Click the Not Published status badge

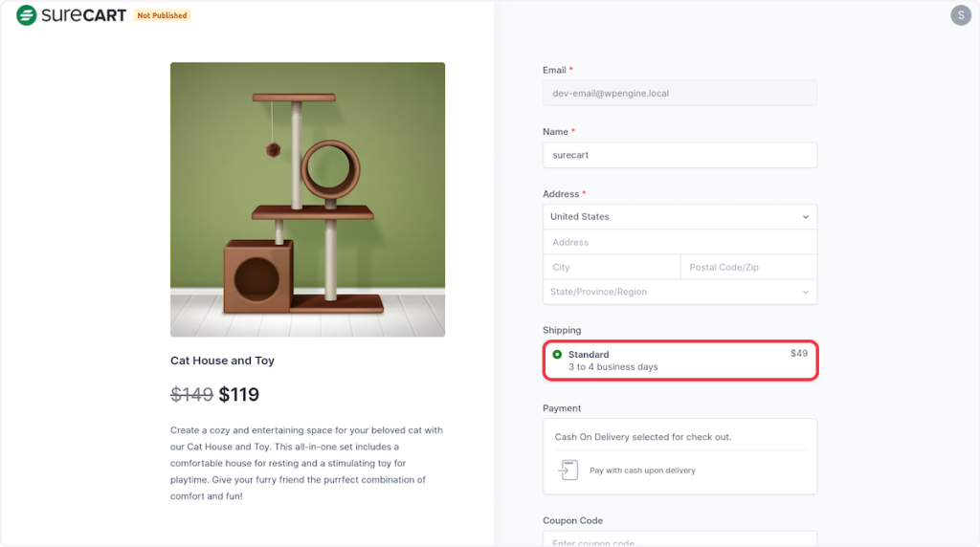tap(162, 15)
